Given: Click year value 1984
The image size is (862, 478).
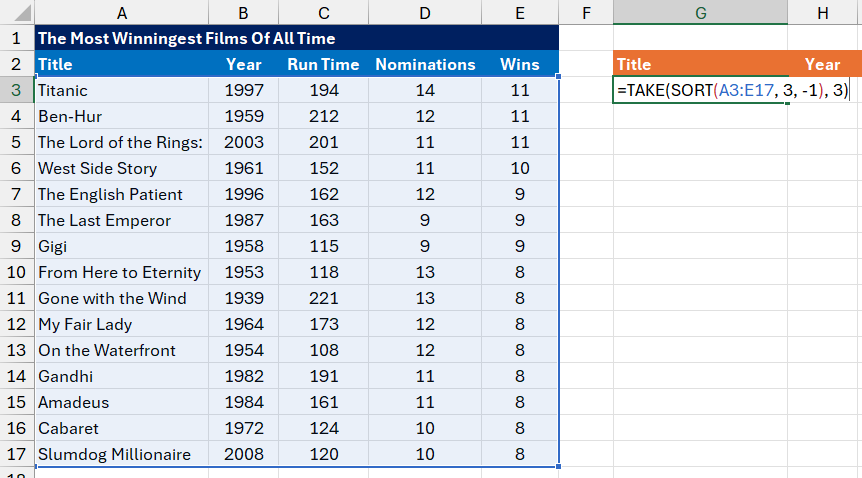Looking at the screenshot, I should 244,402.
